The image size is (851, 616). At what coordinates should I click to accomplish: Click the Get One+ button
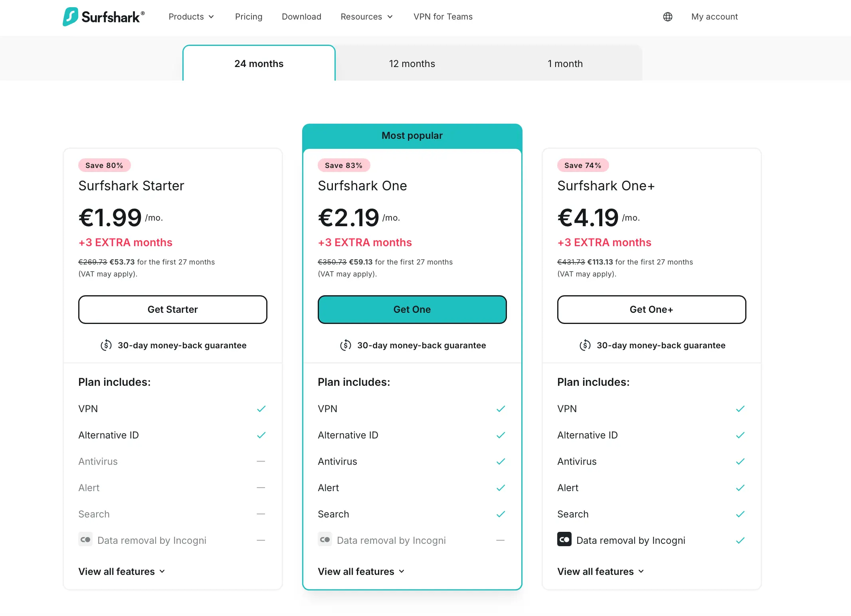[651, 309]
